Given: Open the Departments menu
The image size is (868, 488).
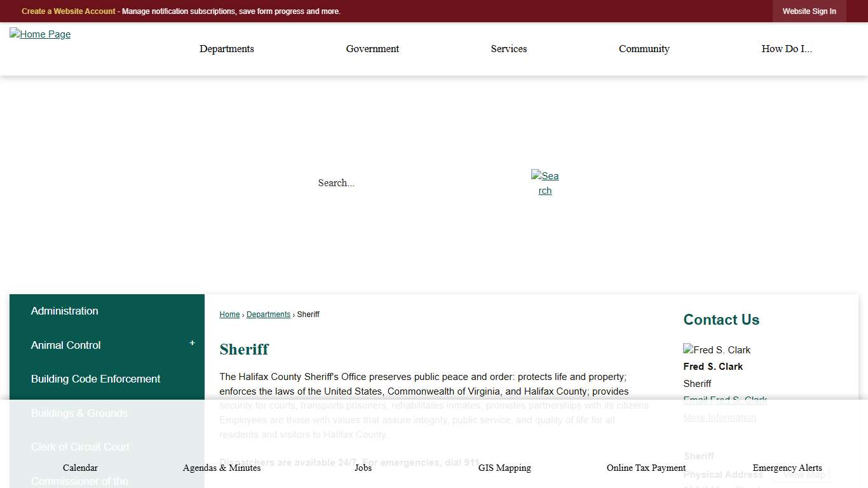Looking at the screenshot, I should [x=227, y=49].
